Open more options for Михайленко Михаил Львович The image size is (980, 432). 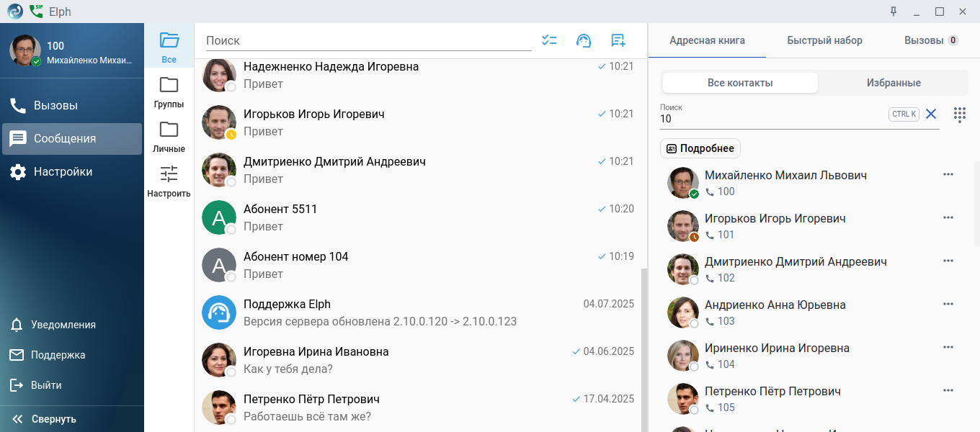pyautogui.click(x=948, y=175)
